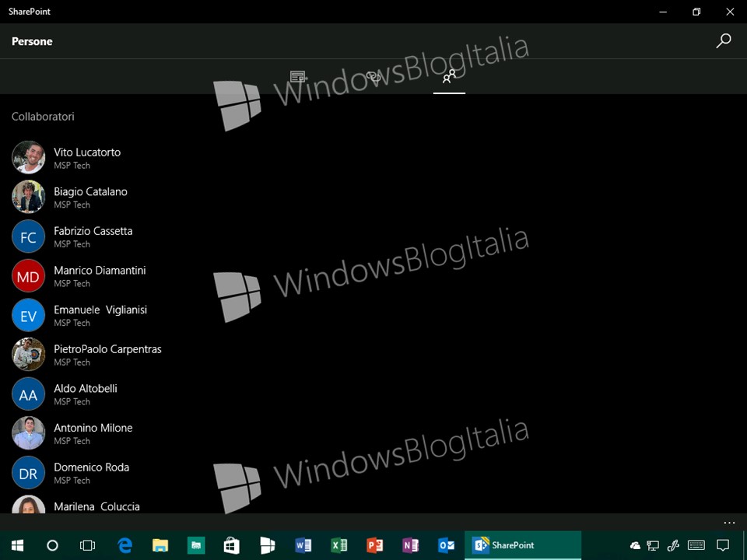Open Fabrizio Cassetta's entry

click(93, 236)
